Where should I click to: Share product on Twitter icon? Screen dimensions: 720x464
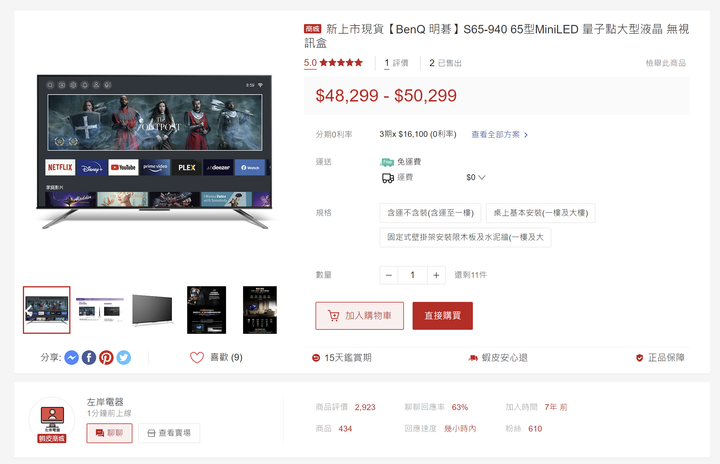coord(124,357)
